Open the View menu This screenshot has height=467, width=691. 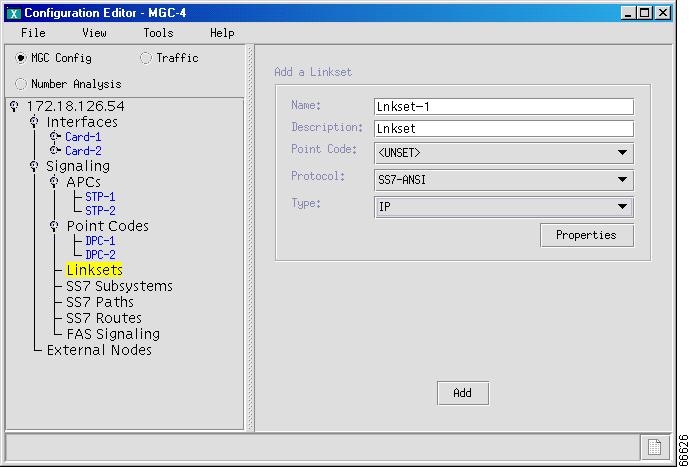click(x=94, y=33)
